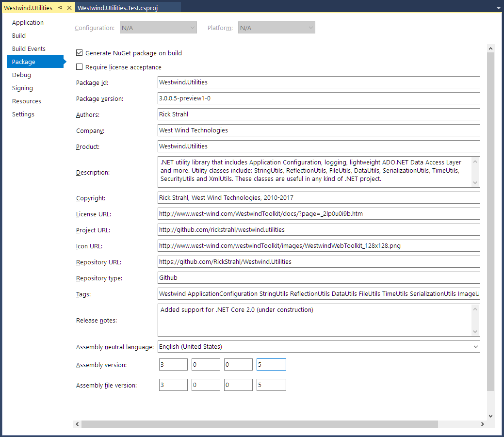Focus the Company text field
504x437 pixels.
point(319,130)
